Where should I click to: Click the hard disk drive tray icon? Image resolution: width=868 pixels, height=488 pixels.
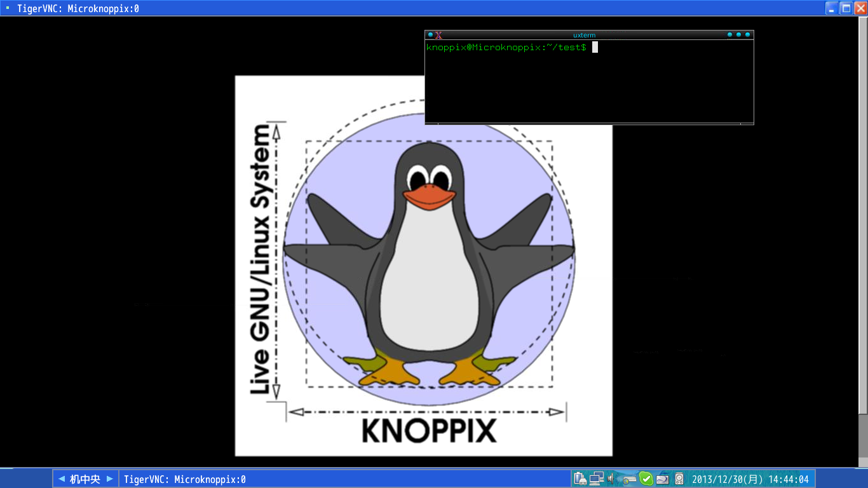[679, 479]
